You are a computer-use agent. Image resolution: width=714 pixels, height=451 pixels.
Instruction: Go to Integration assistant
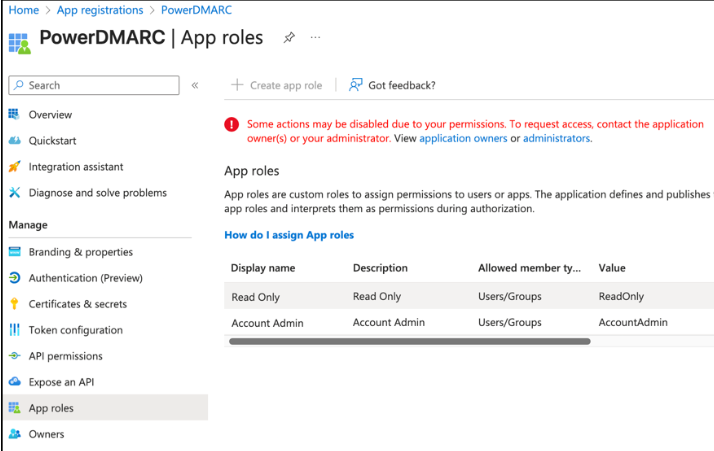click(76, 167)
